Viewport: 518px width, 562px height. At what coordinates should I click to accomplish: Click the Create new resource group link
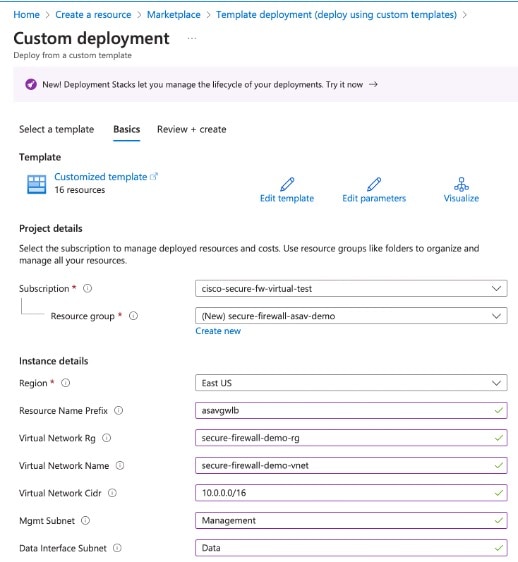(x=218, y=331)
